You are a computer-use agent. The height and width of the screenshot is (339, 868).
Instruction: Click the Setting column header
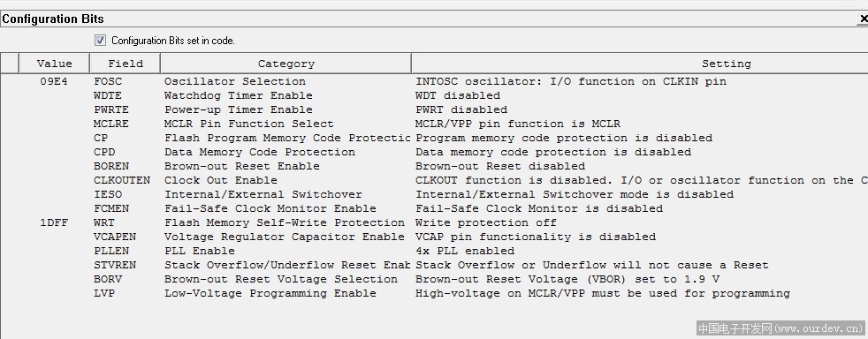click(x=640, y=63)
